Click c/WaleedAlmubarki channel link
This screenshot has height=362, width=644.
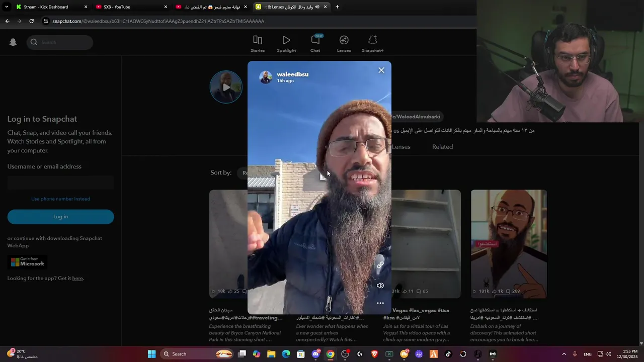point(417,117)
